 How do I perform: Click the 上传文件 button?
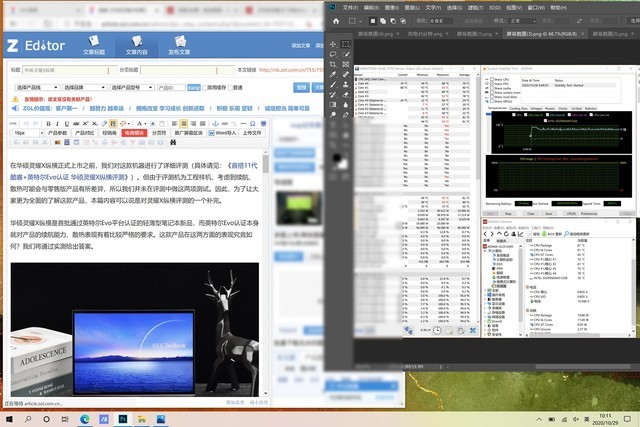tap(252, 133)
